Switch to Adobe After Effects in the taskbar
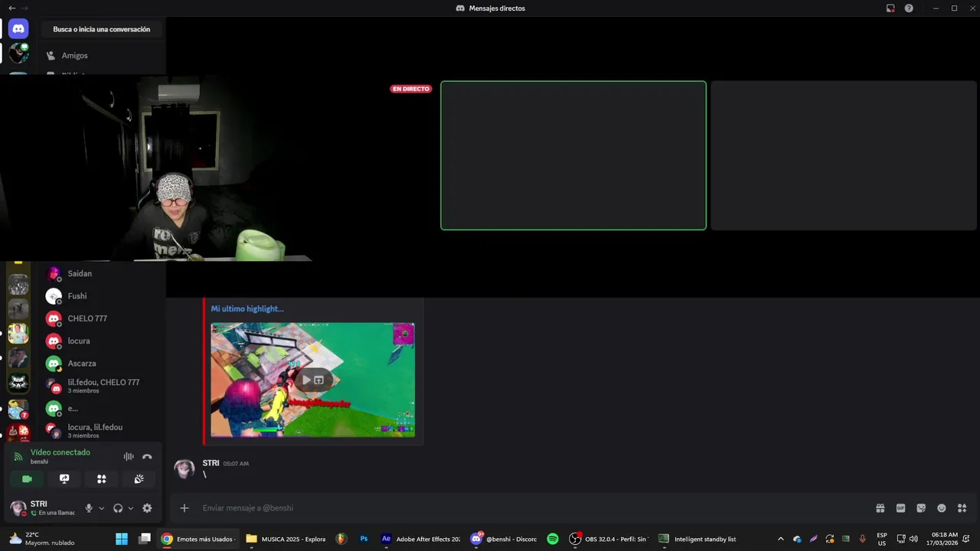Image resolution: width=980 pixels, height=551 pixels. click(420, 539)
